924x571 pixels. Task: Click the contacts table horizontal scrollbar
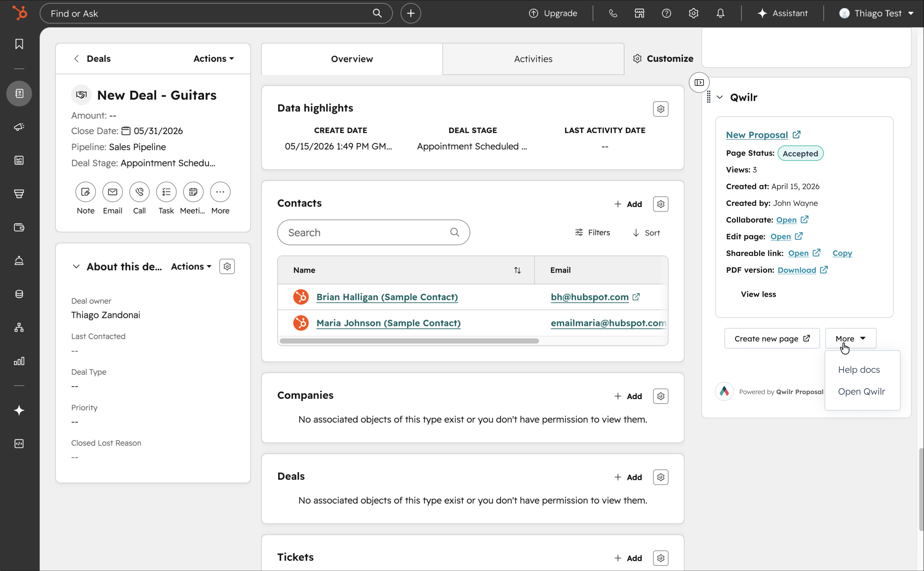pyautogui.click(x=409, y=341)
